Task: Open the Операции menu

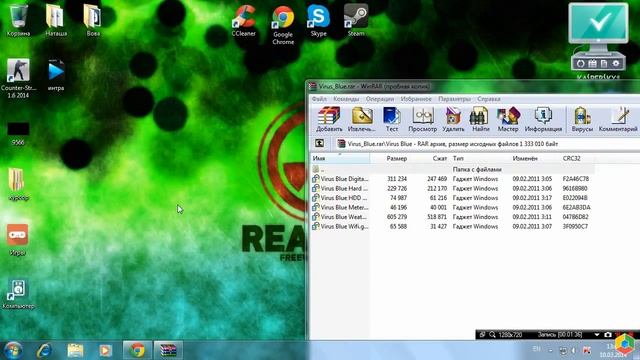Action: 380,99
